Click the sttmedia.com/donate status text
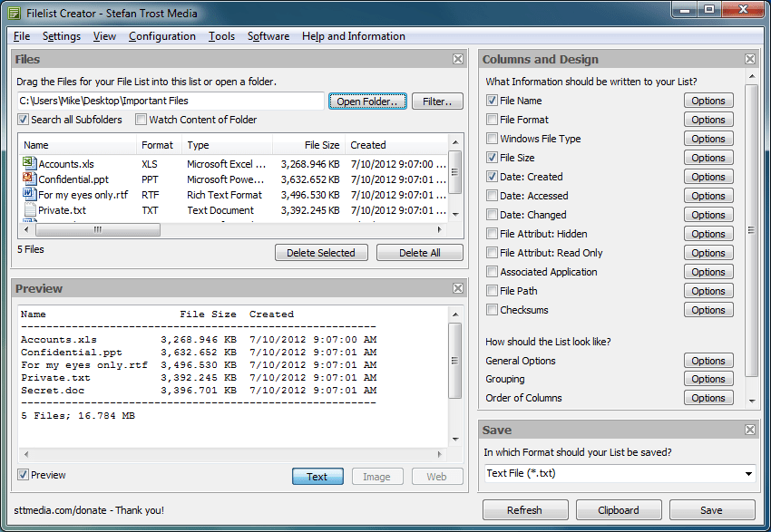 click(89, 510)
